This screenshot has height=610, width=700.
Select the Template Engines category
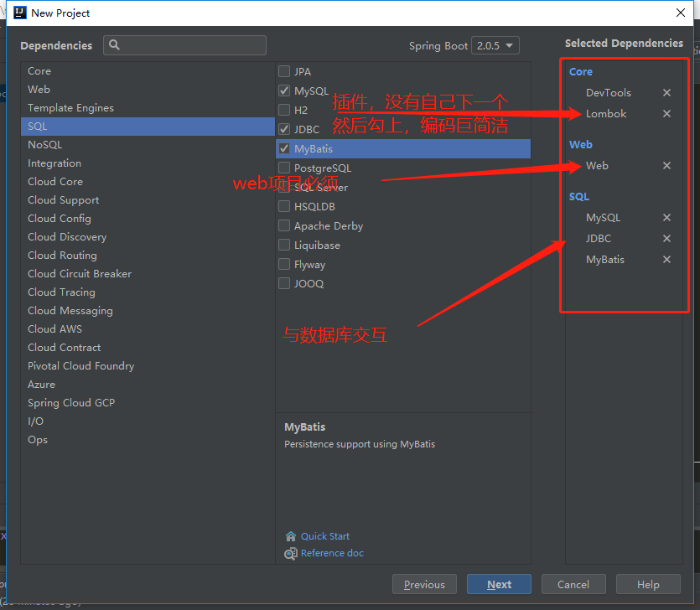click(x=148, y=108)
